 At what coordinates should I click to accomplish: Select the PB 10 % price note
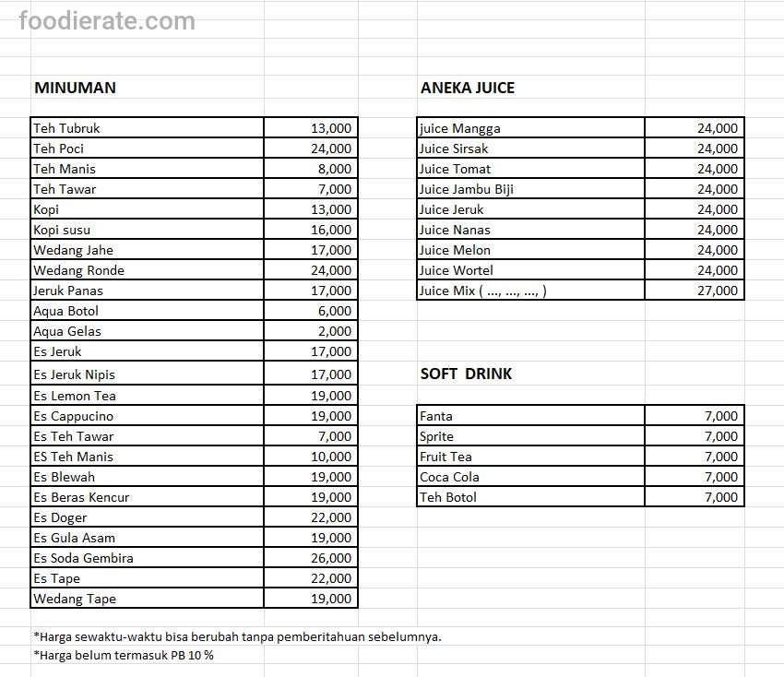click(x=124, y=655)
